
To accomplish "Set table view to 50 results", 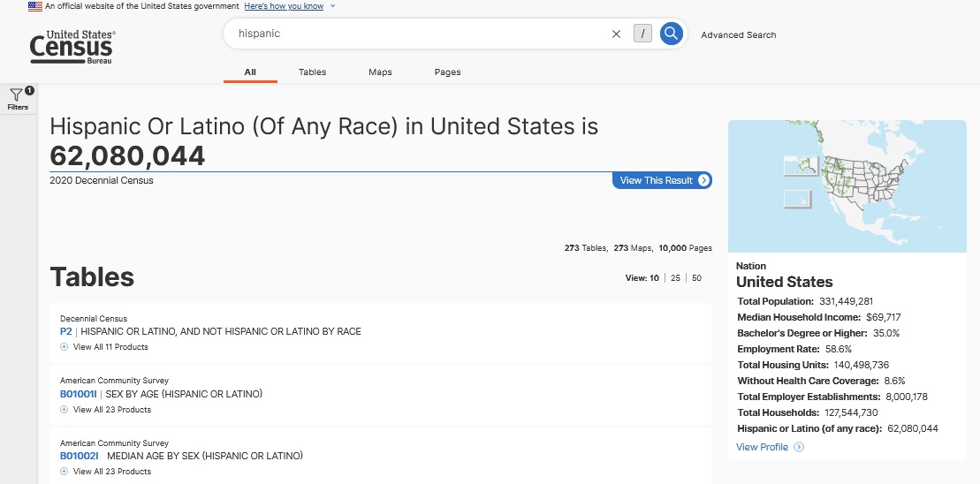I will [x=696, y=278].
